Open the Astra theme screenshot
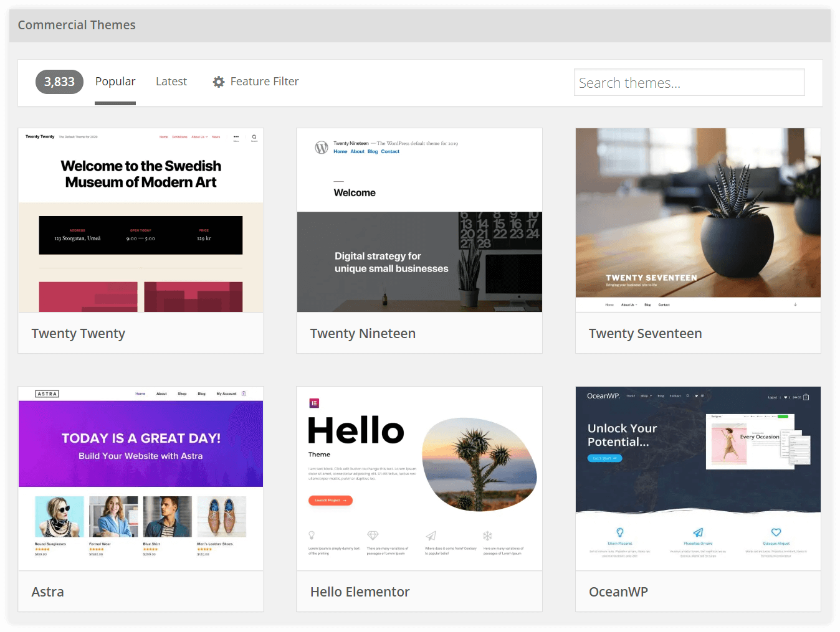The width and height of the screenshot is (840, 632). 141,478
